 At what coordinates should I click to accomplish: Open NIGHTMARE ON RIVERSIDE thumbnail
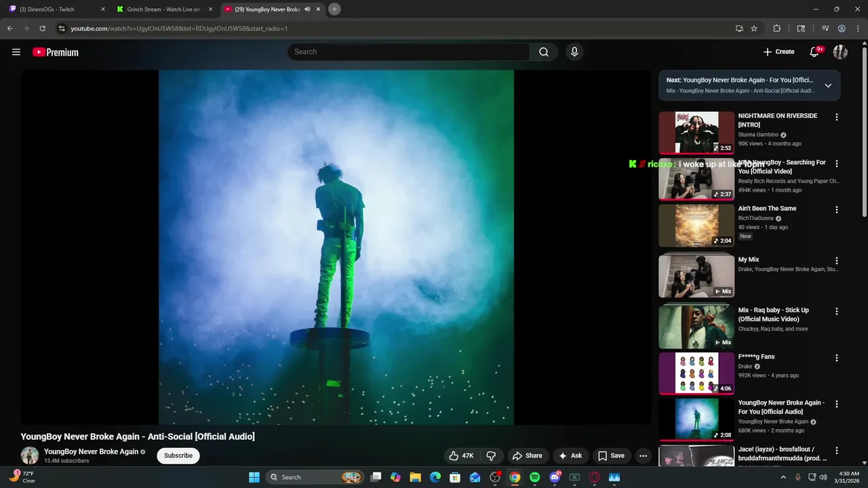coord(696,132)
